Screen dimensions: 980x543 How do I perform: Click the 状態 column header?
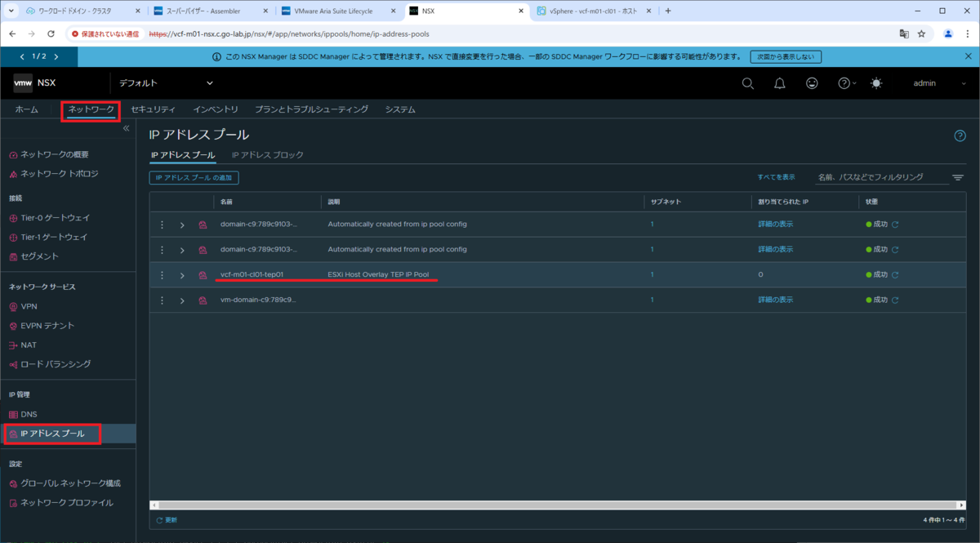(871, 201)
